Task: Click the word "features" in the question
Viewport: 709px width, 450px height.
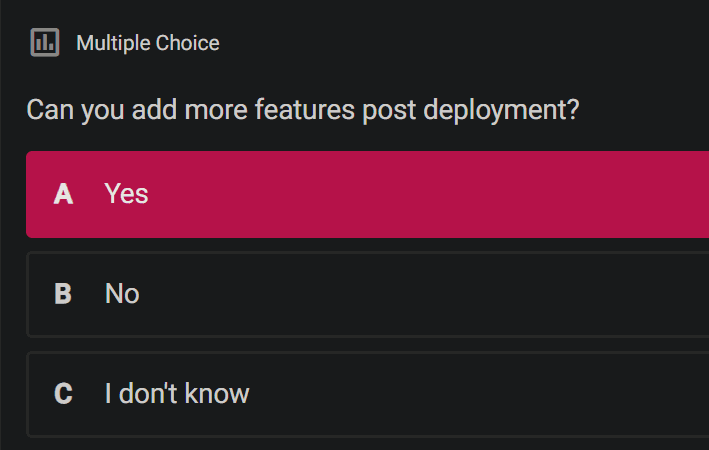Action: click(x=305, y=110)
